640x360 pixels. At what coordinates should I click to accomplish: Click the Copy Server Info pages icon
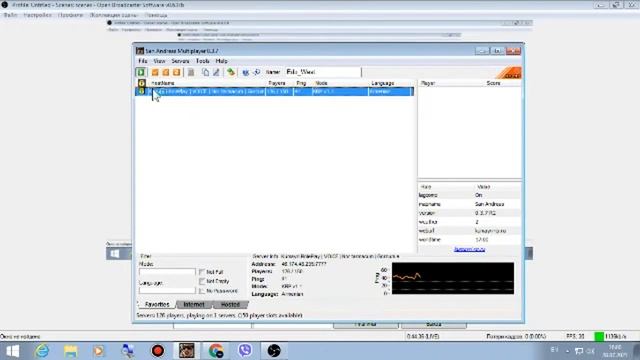tap(205, 72)
